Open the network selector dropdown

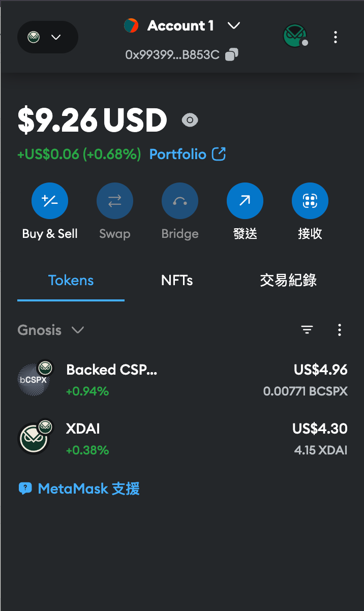47,37
